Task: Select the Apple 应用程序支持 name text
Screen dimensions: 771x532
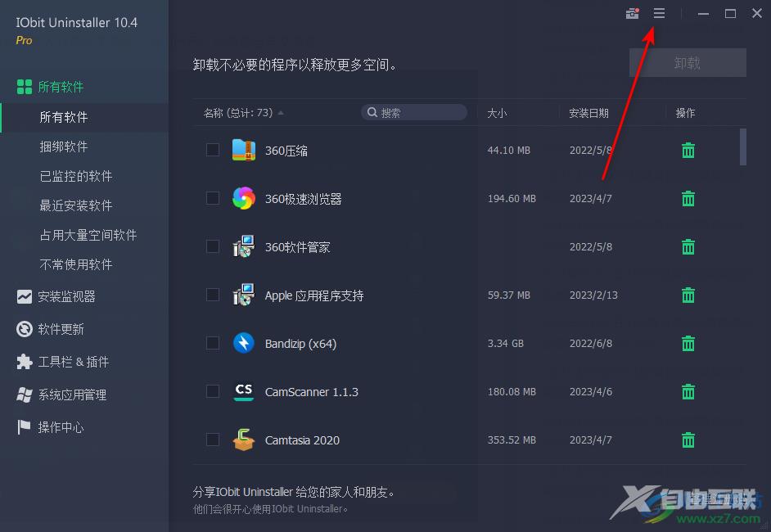Action: pos(314,295)
